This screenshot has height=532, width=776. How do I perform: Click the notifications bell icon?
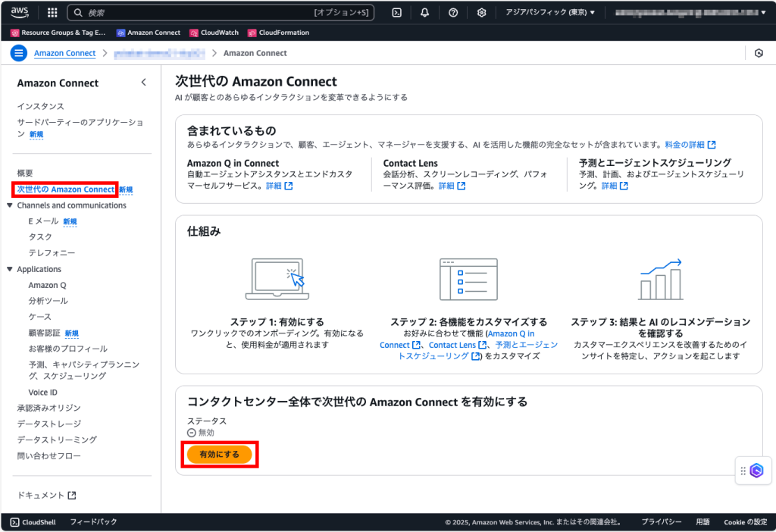pyautogui.click(x=424, y=11)
